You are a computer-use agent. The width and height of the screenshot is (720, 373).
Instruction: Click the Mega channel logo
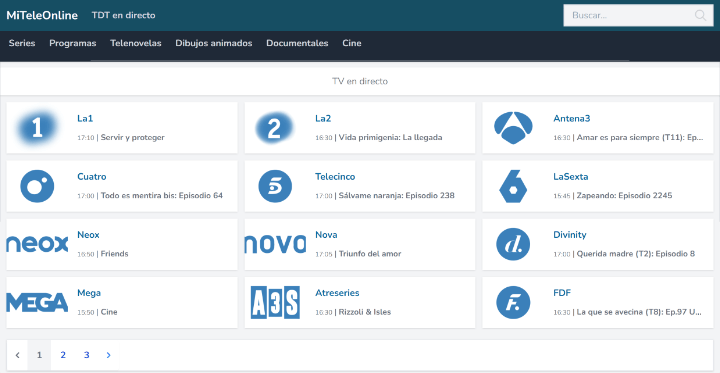[x=37, y=302]
